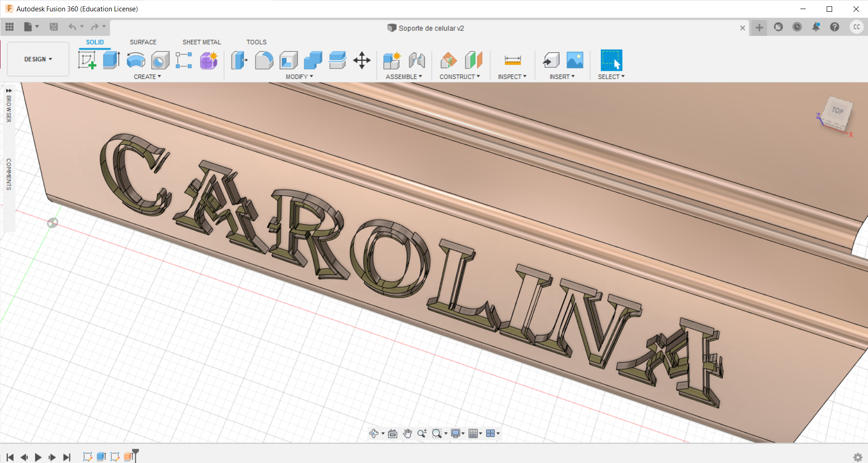Choose the Revolve tool in toolbar
The width and height of the screenshot is (868, 463).
(136, 60)
